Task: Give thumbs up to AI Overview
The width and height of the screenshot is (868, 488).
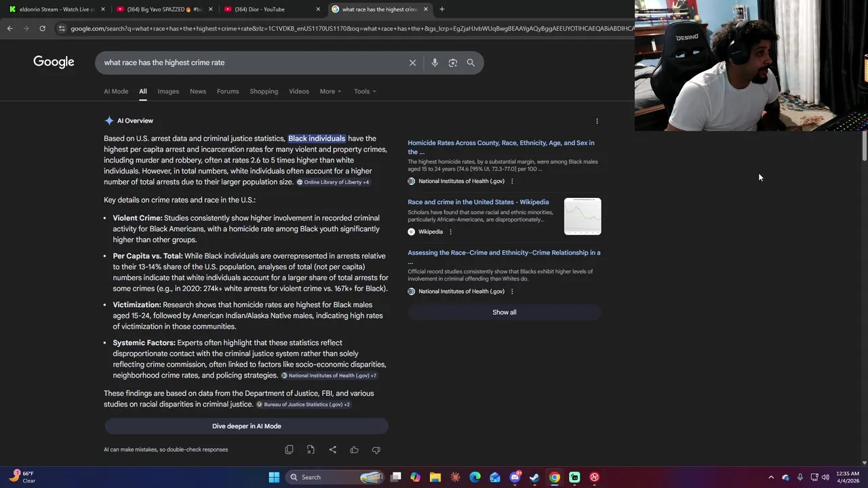Action: [354, 449]
